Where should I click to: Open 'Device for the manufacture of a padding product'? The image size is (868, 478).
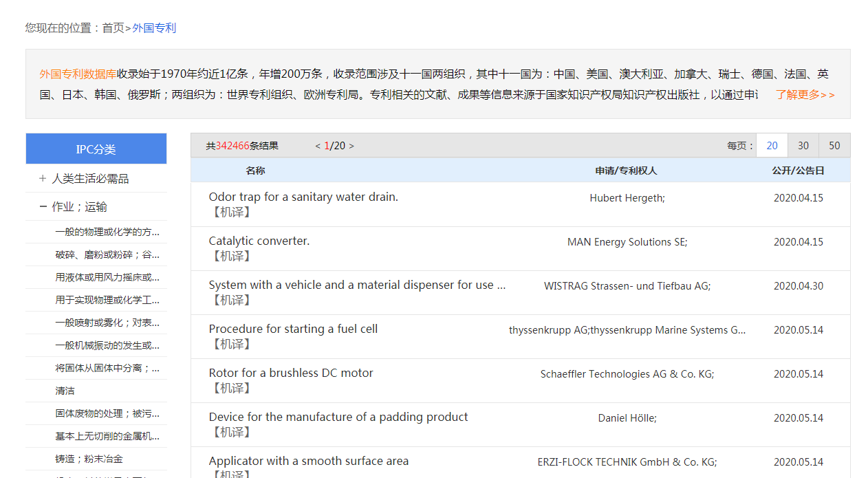pos(338,417)
